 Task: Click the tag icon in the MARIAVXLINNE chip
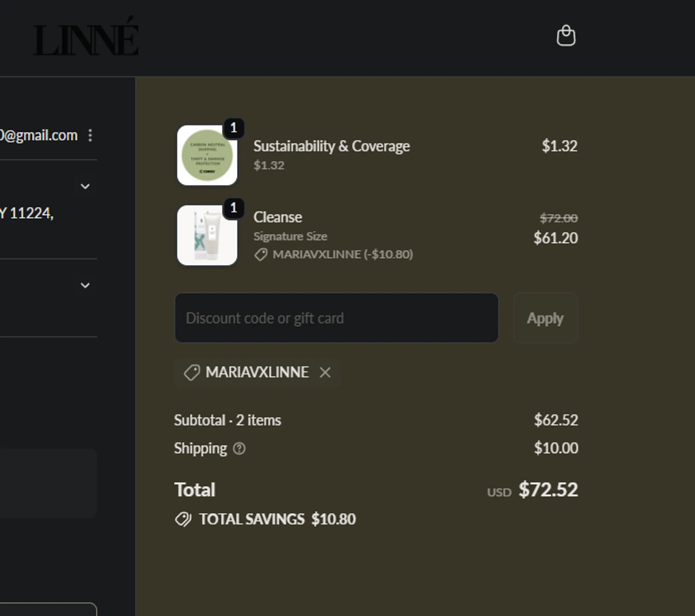192,372
